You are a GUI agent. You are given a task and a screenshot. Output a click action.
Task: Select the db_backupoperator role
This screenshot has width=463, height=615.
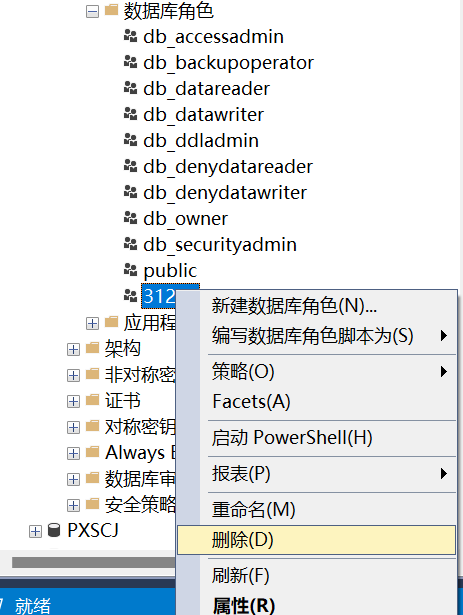coord(228,63)
